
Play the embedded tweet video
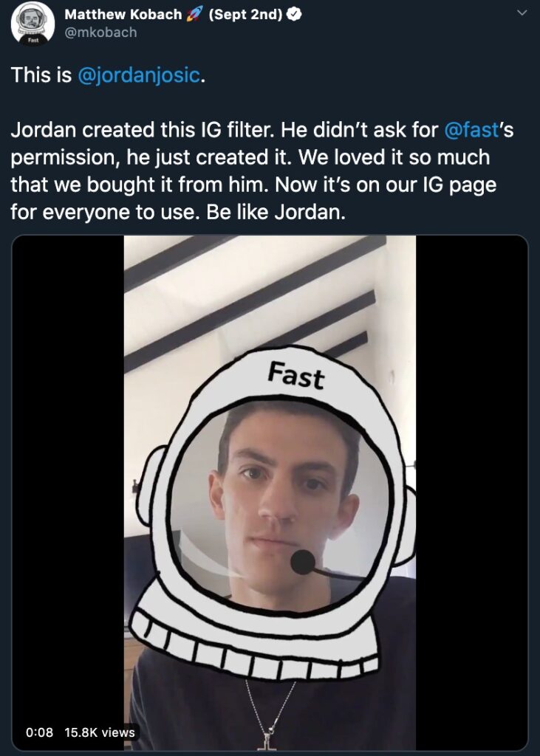click(x=270, y=492)
